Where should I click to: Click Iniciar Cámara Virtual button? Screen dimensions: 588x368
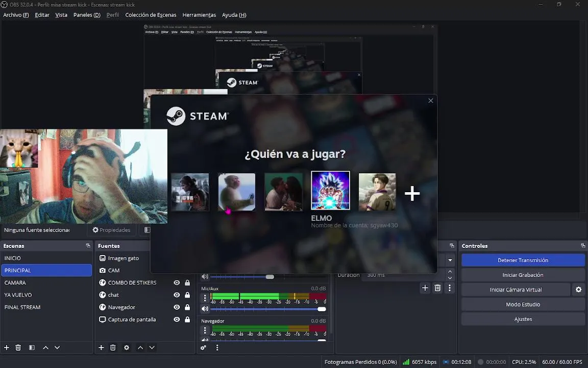click(x=516, y=289)
